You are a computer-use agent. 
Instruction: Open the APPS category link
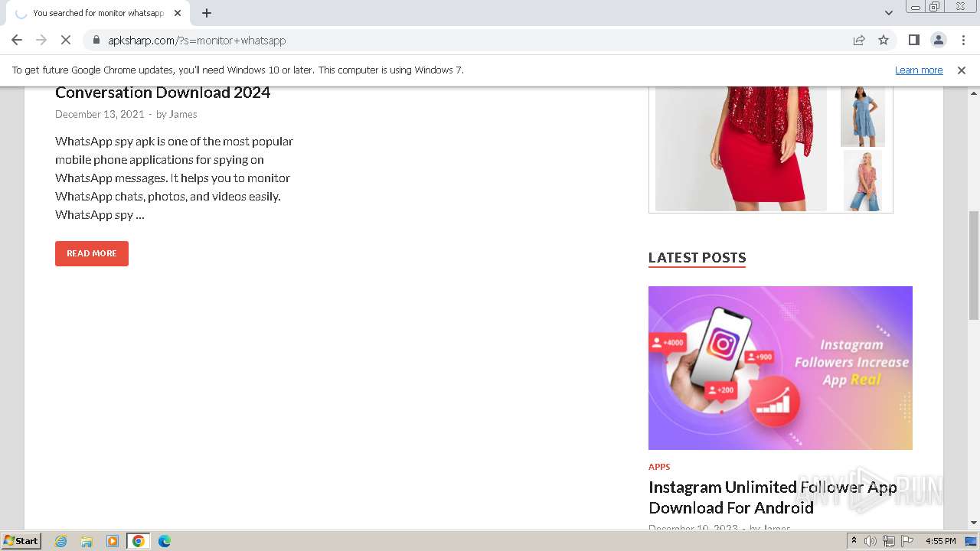pyautogui.click(x=659, y=467)
